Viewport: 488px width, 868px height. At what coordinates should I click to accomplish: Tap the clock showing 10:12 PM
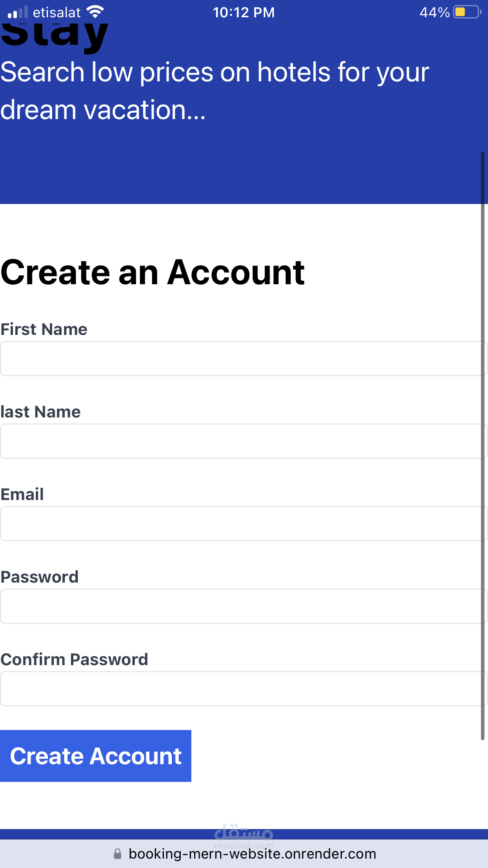pos(244,12)
